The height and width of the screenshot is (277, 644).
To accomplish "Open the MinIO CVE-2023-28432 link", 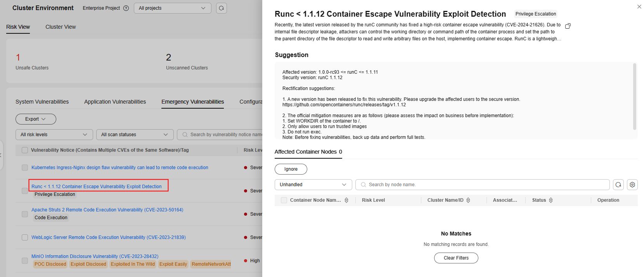I will tap(95, 256).
